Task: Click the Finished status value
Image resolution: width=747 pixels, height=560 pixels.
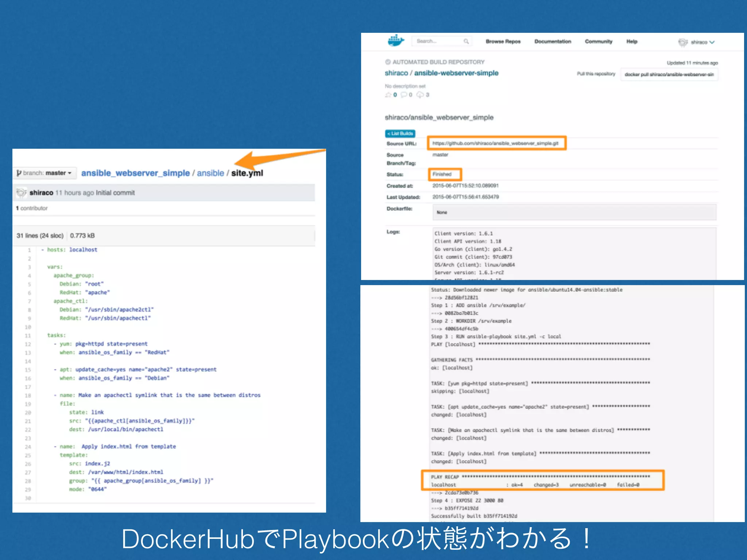Action: pos(442,174)
